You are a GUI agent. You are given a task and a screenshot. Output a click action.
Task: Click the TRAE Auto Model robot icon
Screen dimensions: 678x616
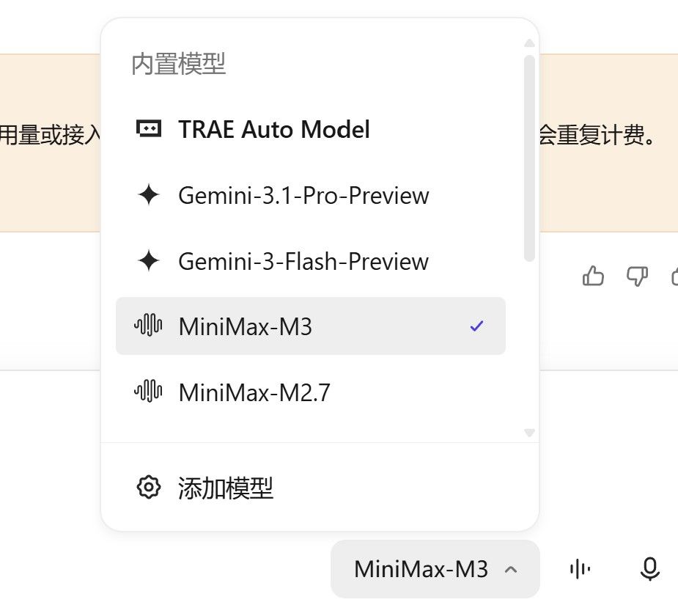[149, 129]
